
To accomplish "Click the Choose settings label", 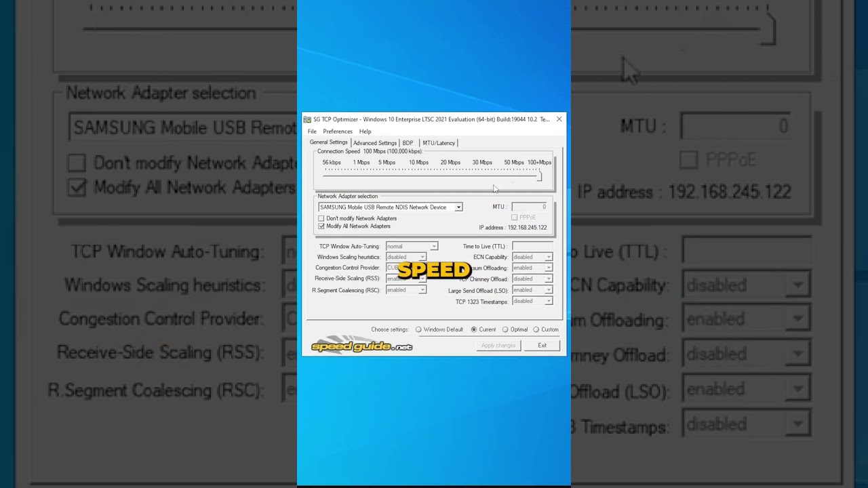I will click(x=390, y=329).
